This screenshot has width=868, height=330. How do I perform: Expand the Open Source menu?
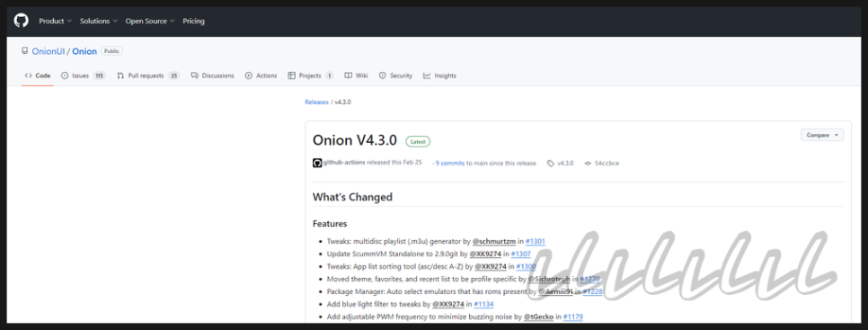[x=150, y=21]
